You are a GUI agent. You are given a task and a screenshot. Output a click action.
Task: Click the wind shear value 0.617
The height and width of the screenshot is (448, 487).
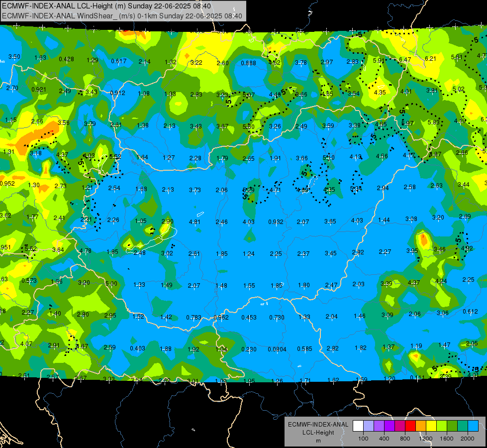pyautogui.click(x=119, y=61)
